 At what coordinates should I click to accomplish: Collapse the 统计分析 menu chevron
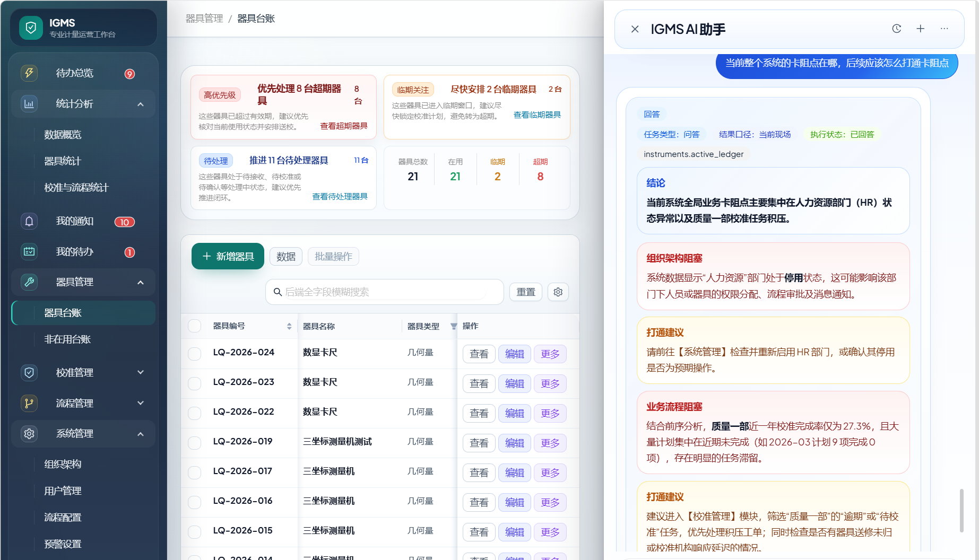pos(141,104)
